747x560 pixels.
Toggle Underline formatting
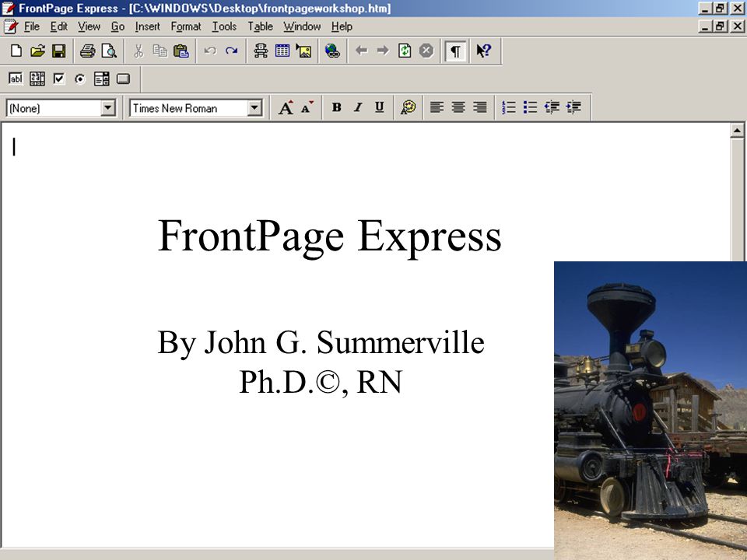[x=379, y=107]
